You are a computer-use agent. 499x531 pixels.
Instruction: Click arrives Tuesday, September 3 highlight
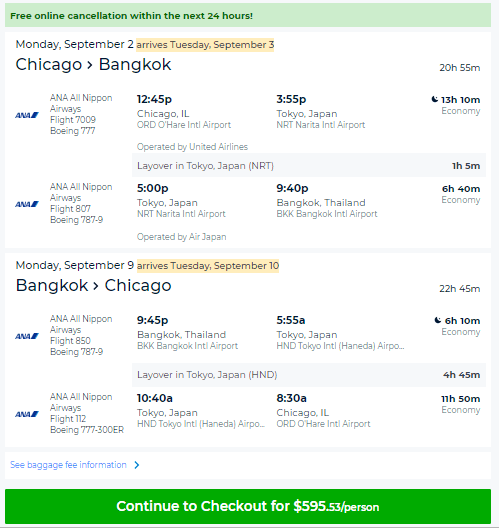click(205, 45)
